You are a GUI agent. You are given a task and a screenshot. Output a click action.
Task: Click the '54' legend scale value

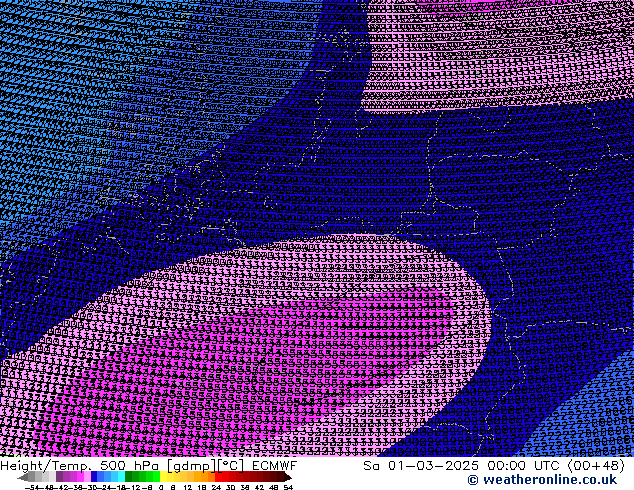click(x=288, y=487)
